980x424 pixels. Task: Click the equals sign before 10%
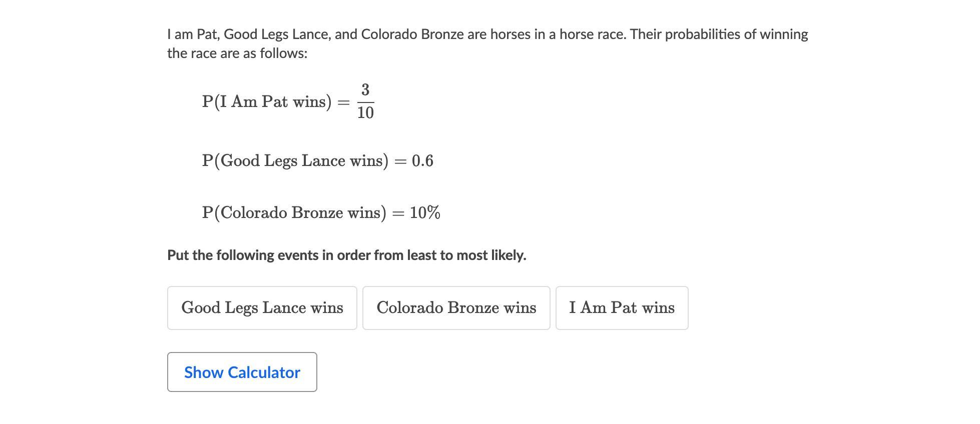(x=398, y=213)
